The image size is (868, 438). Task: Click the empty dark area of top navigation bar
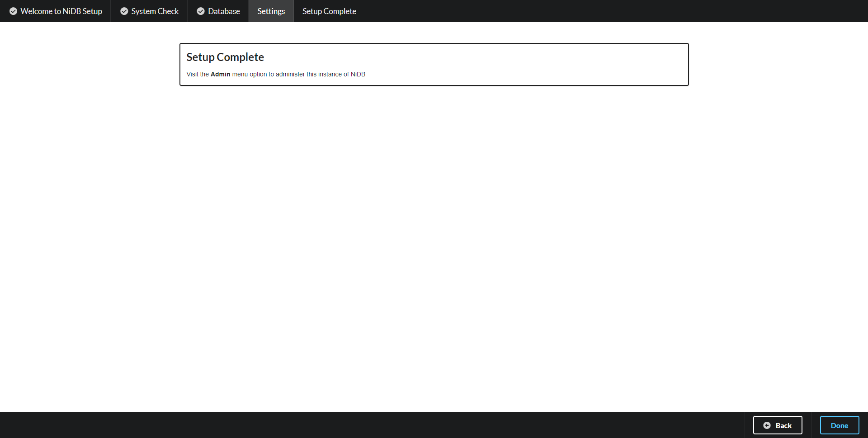coord(588,11)
